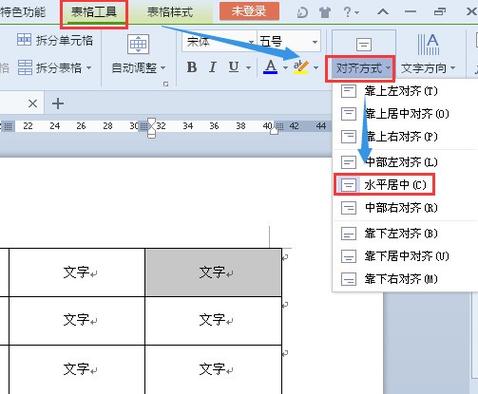Open the 特色功能 tab
The width and height of the screenshot is (478, 394).
[23, 12]
